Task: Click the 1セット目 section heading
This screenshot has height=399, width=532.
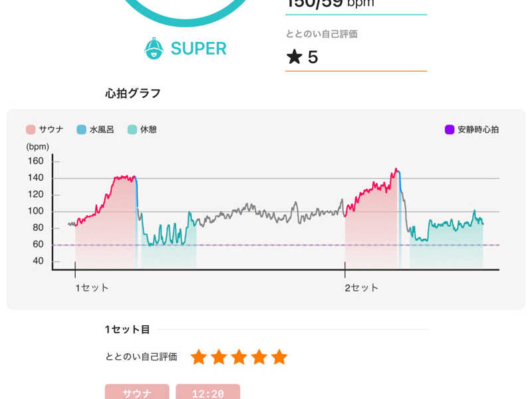Action: [127, 329]
